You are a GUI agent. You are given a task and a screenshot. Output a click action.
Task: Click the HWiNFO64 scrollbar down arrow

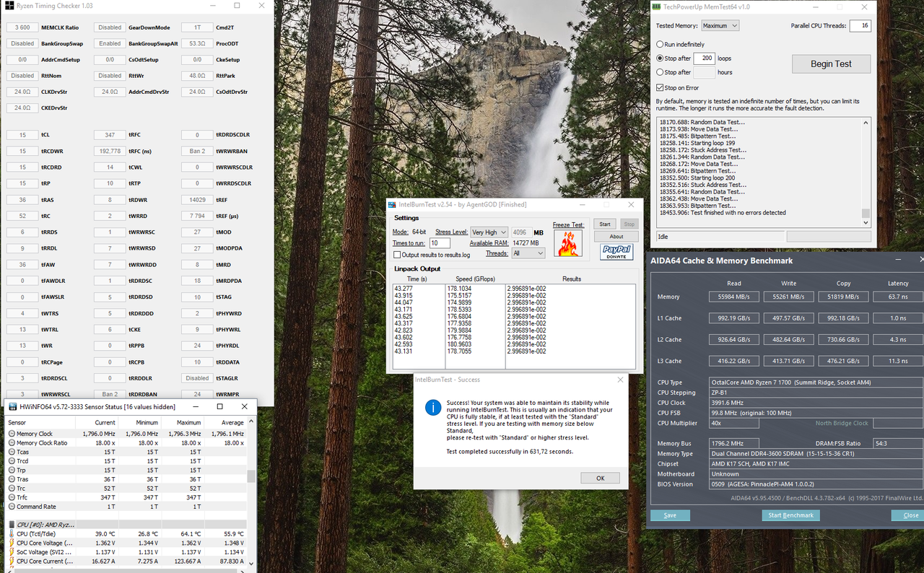point(251,563)
